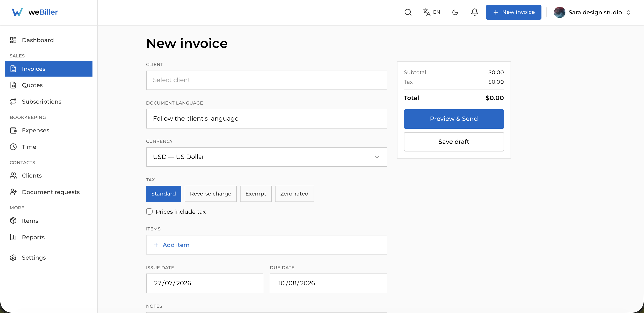Click the Subtotal $0.00 value
This screenshot has width=644, height=313.
[496, 72]
